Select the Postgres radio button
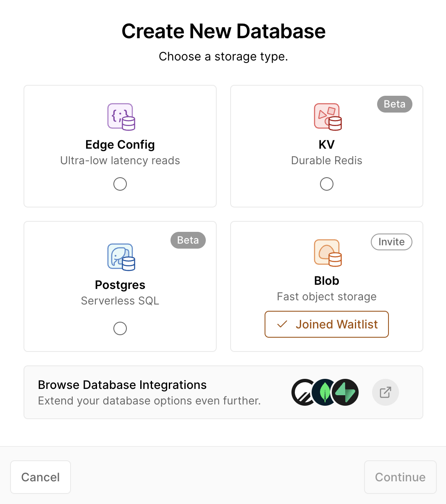 coord(120,328)
